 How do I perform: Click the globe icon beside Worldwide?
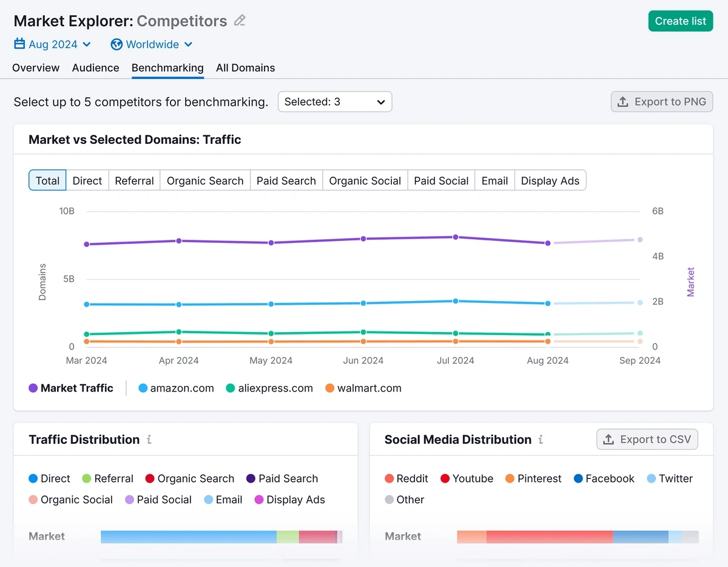coord(116,44)
